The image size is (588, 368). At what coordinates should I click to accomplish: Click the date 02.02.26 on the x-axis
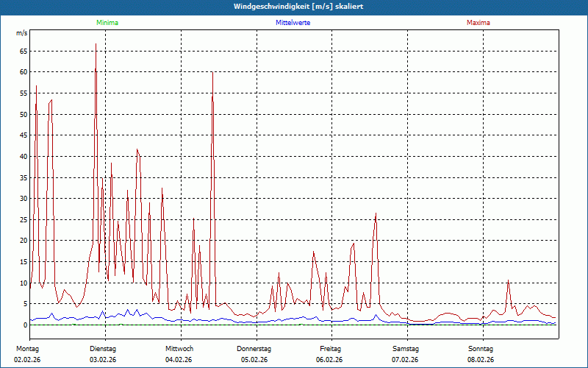coord(27,360)
